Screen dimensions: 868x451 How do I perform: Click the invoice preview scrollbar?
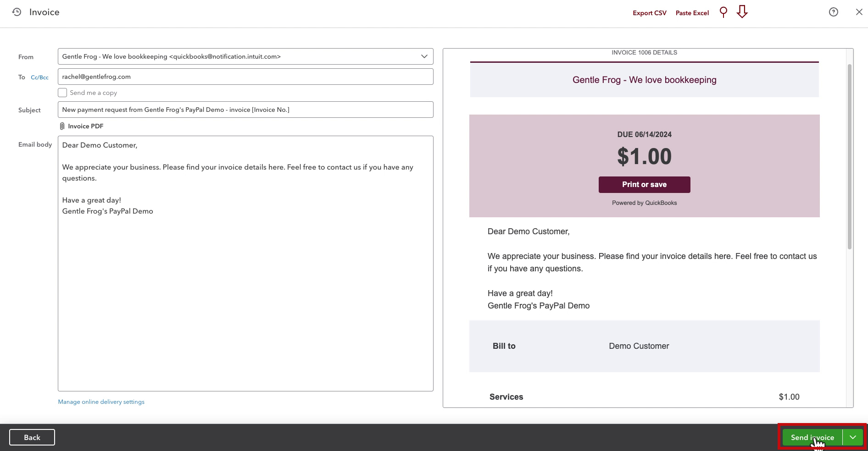(x=850, y=156)
